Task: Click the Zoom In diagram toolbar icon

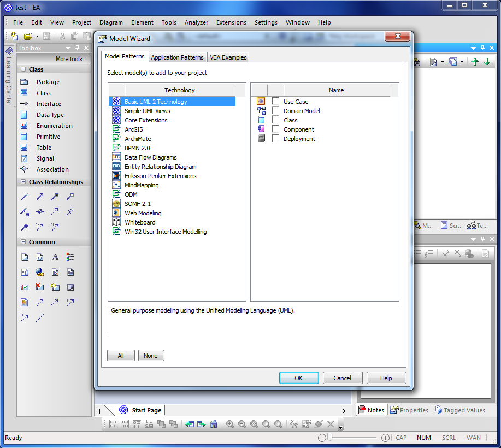Action: (x=229, y=424)
